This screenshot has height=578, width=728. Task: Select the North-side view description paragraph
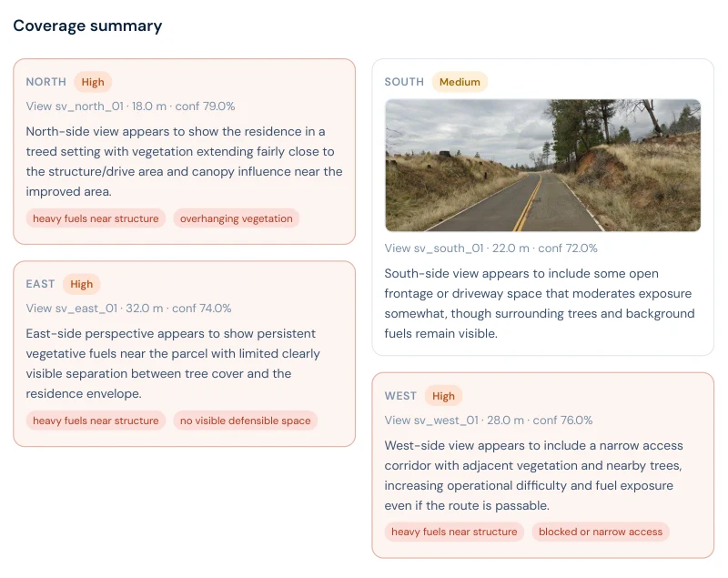[x=185, y=161]
